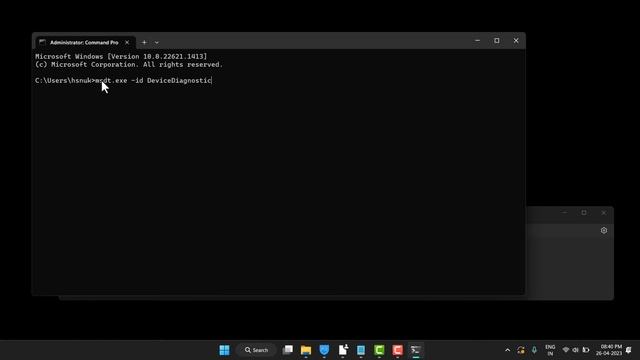Image resolution: width=640 pixels, height=360 pixels.
Task: Click the typed command 'msdt.exe -id DeviceDiagnostic'
Action: tap(153, 80)
